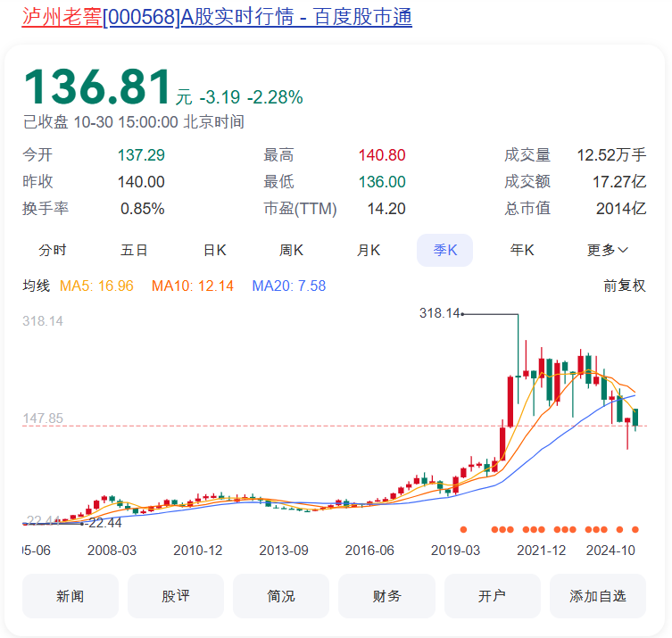This screenshot has width=672, height=638.
Task: Click the single orange event dot near 2019
Action: click(463, 530)
